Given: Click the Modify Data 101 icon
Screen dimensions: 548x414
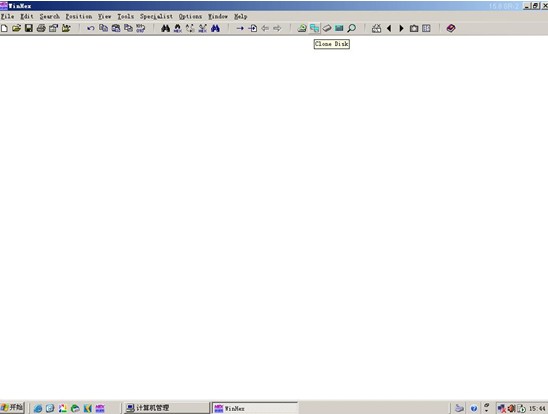Looking at the screenshot, I should (x=140, y=28).
